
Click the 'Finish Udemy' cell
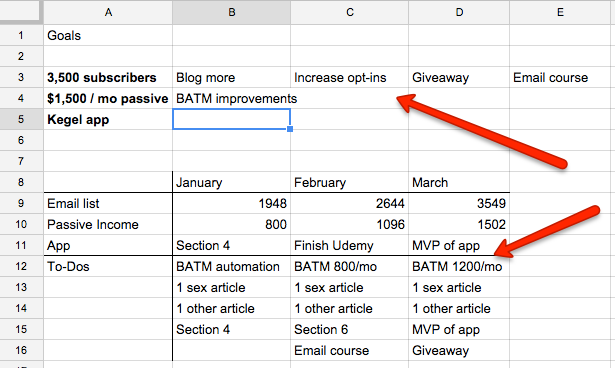349,245
